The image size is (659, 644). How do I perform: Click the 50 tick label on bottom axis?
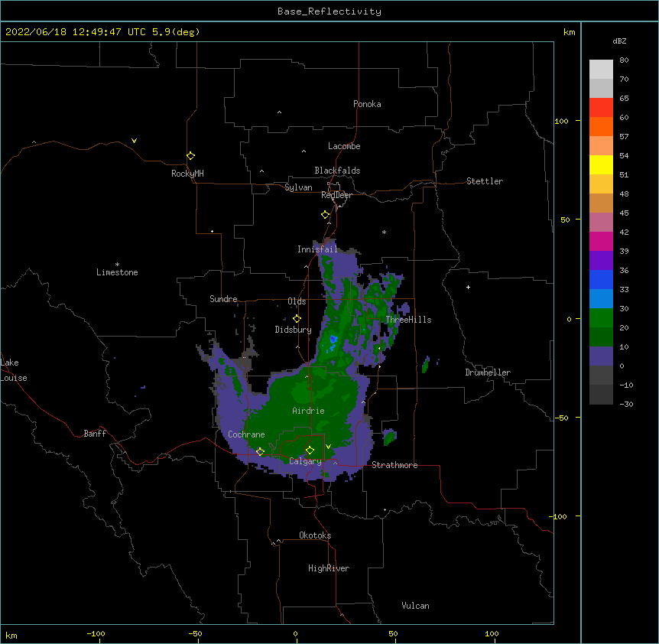[393, 633]
